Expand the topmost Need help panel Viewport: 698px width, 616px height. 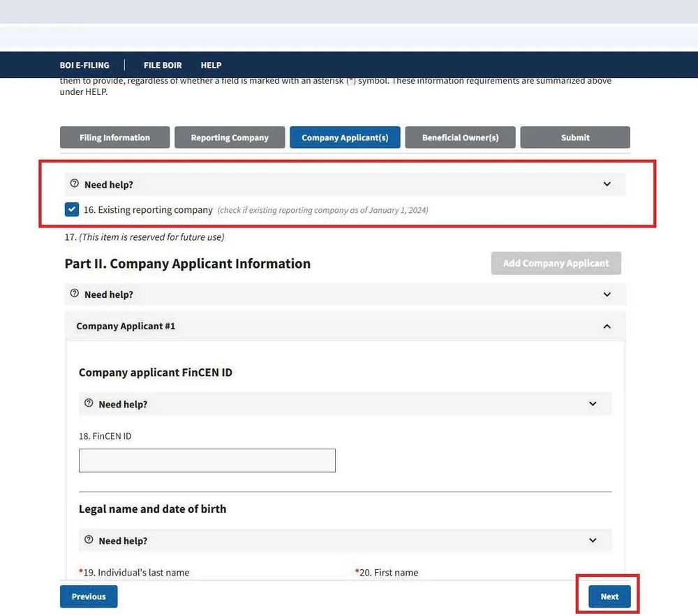coord(607,183)
